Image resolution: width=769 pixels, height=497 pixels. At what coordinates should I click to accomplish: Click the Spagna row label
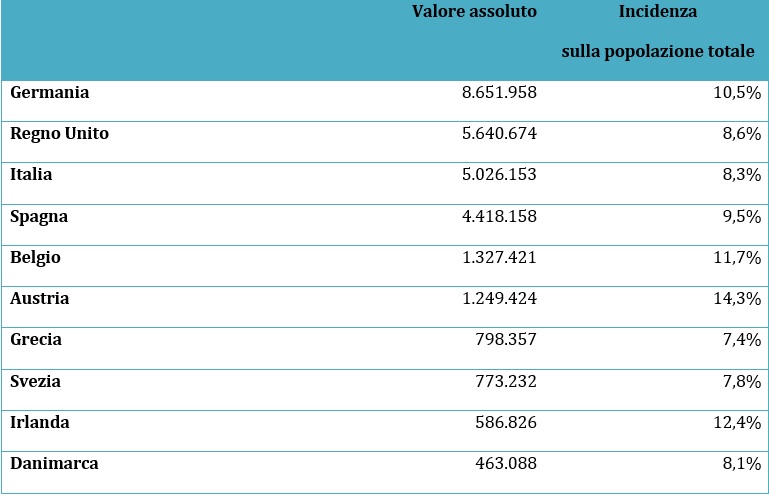39,217
